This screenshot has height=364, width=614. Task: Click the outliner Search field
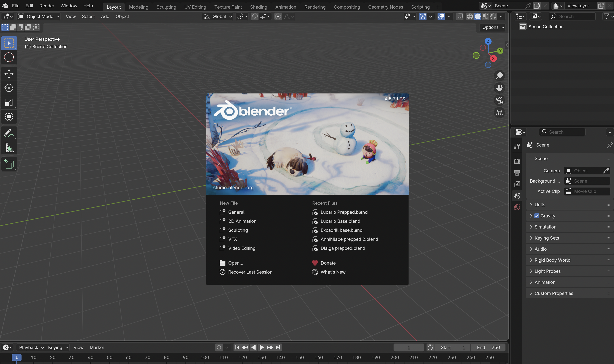point(572,16)
